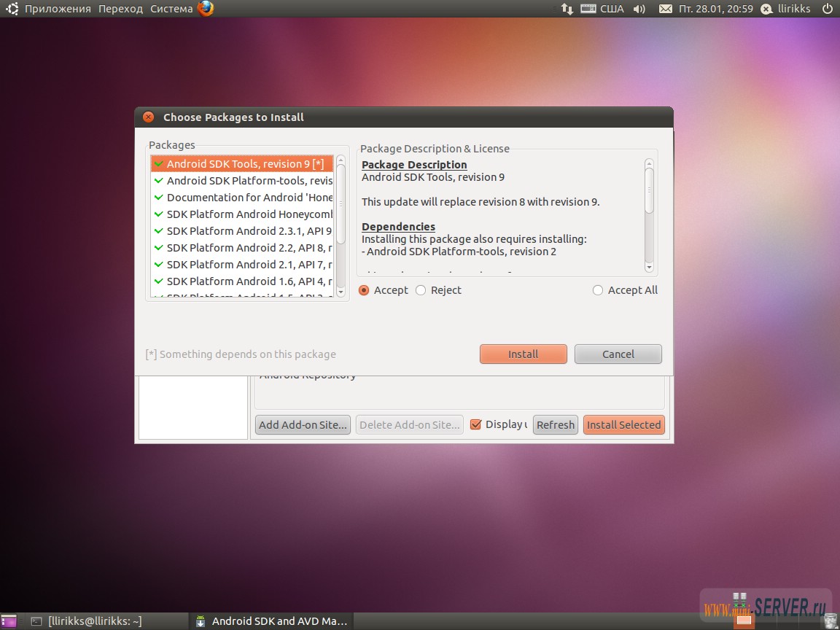Screen dimensions: 840x630
Task: Uncheck the Display updates checkbox
Action: (476, 424)
